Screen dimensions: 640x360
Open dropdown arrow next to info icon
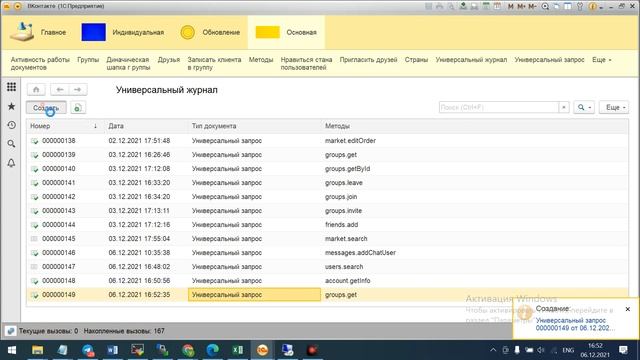pyautogui.click(x=601, y=7)
